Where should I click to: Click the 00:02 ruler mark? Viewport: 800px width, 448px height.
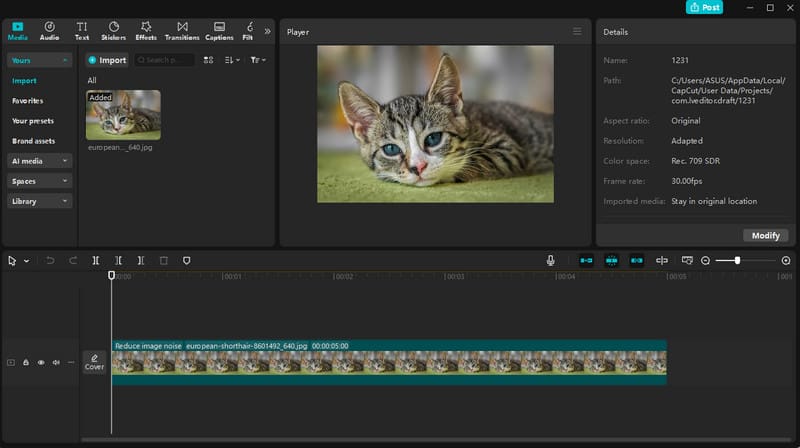343,276
